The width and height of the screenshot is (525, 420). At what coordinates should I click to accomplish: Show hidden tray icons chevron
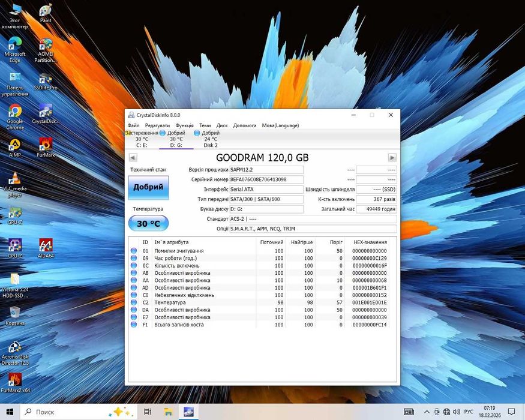[427, 412]
